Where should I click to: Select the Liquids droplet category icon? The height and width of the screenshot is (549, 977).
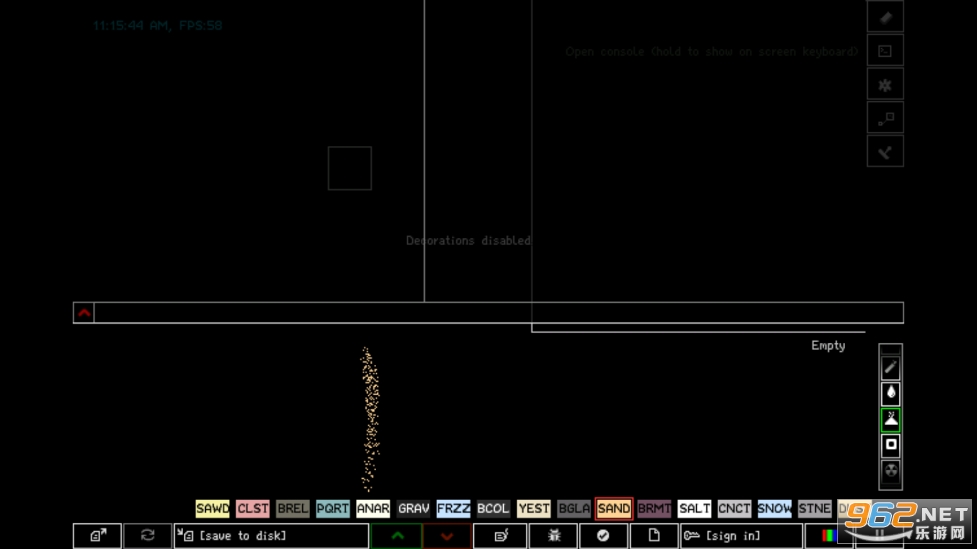[x=890, y=394]
